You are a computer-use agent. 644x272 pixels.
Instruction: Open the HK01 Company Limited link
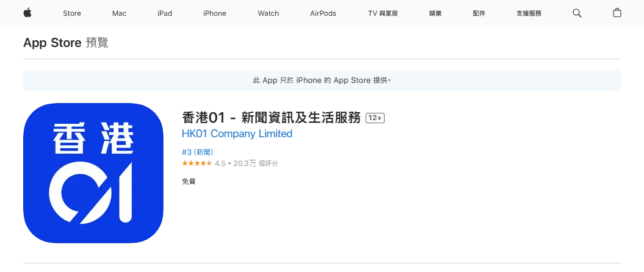click(x=237, y=134)
